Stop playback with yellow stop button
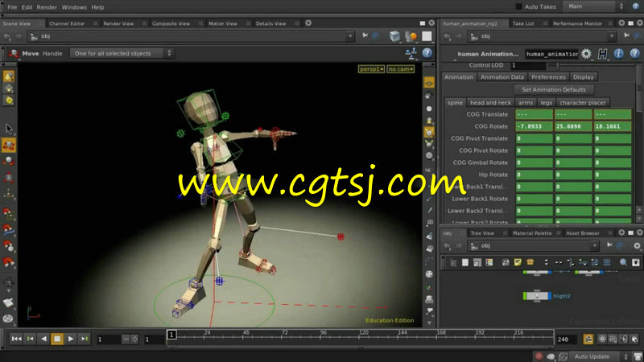This screenshot has height=362, width=644. (57, 339)
